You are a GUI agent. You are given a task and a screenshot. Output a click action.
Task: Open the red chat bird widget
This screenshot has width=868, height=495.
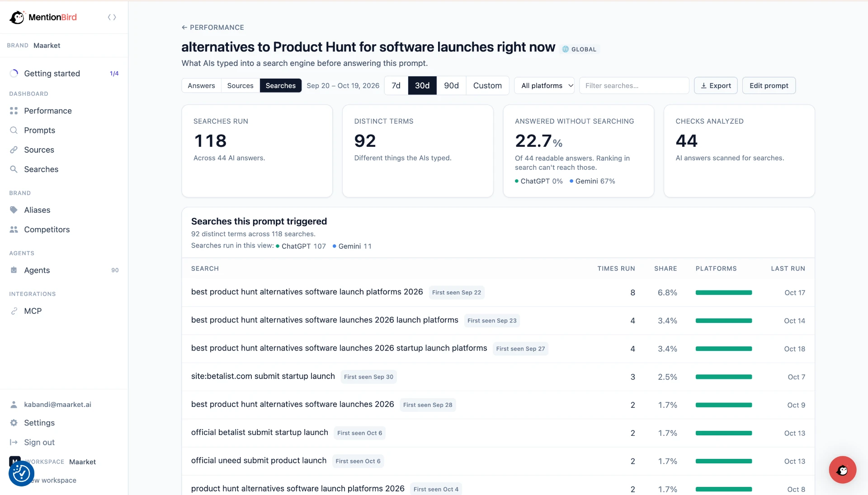842,470
